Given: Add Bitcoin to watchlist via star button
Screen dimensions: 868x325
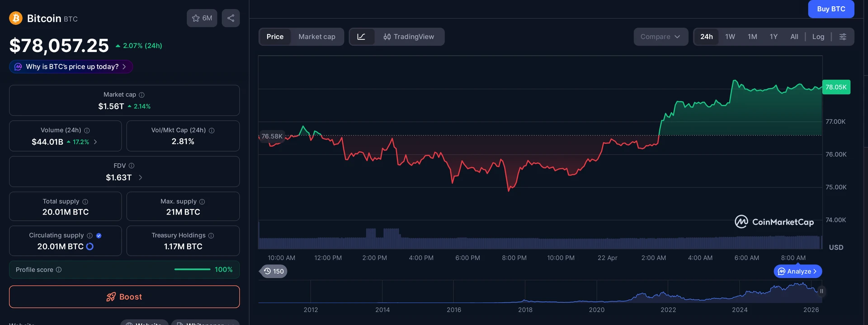Looking at the screenshot, I should tap(202, 18).
